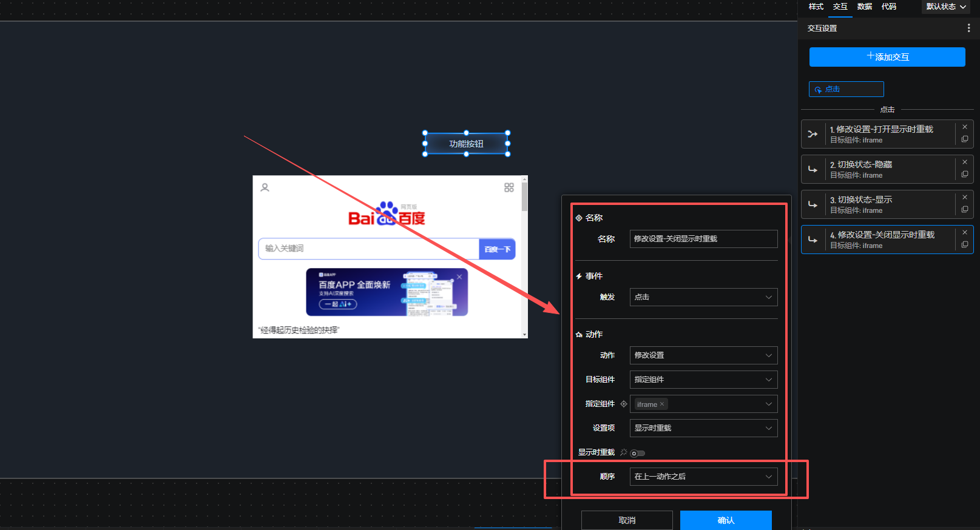Remove the iframe tag from 指定组件
This screenshot has width=980, height=530.
click(662, 404)
